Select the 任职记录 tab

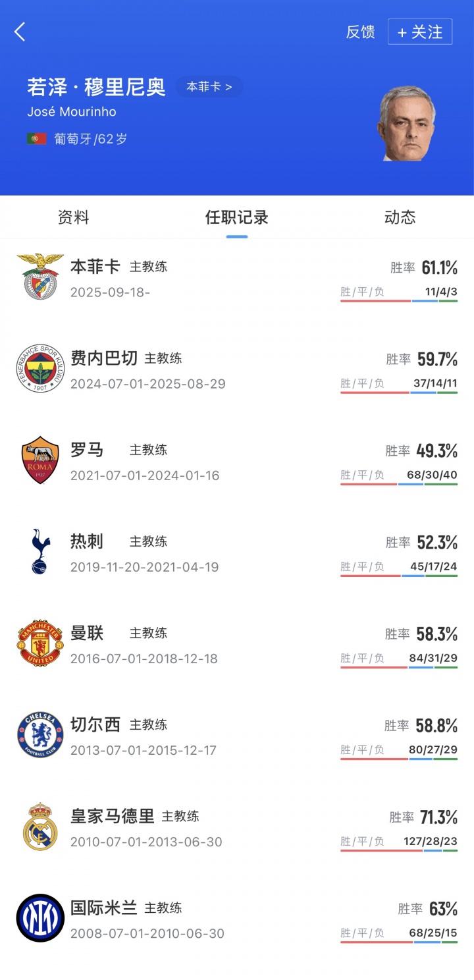[x=237, y=217]
